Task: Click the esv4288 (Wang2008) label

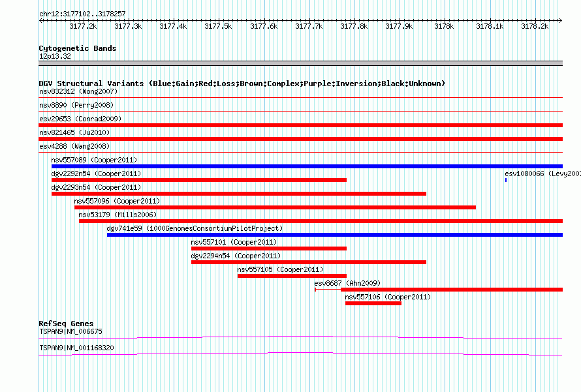Action: tap(74, 146)
